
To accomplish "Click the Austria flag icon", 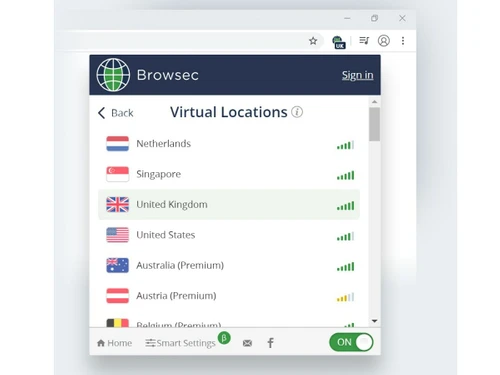I will [x=117, y=296].
